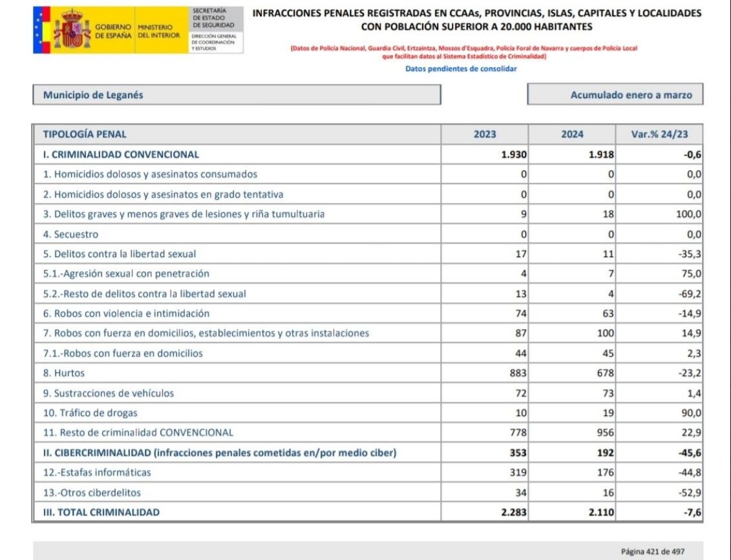The height and width of the screenshot is (560, 731).
Task: Click the Página 421 de 497 page indicator
Action: [652, 552]
